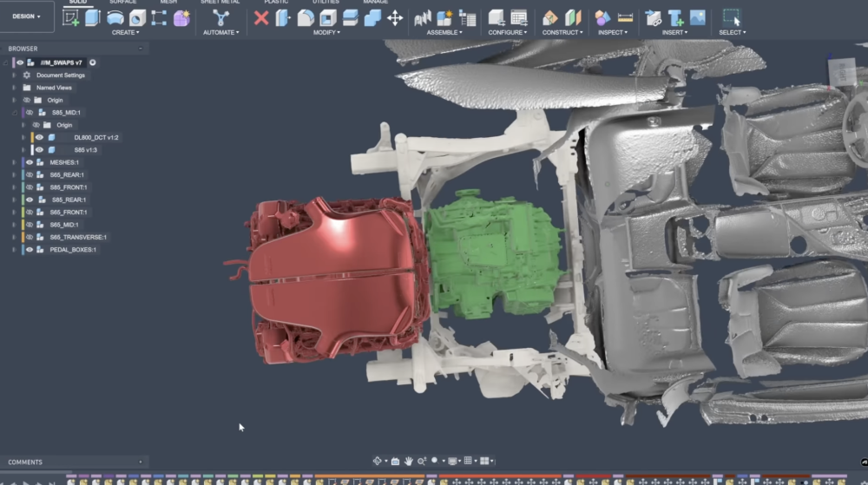Open the Inspect menu
The width and height of the screenshot is (868, 485).
coord(612,32)
